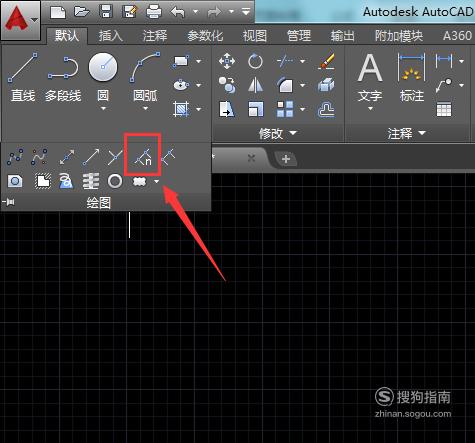
Task: Click the Explode tool icon
Action: tap(326, 85)
